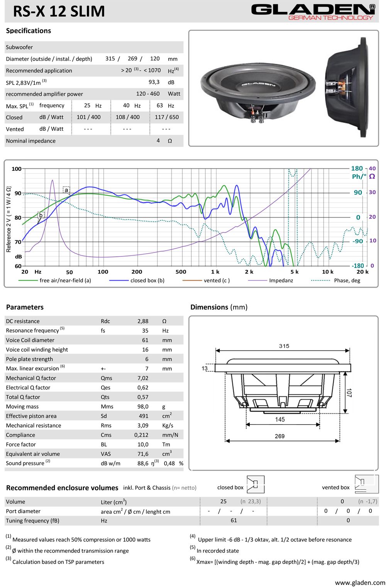This screenshot has width=386, height=588.
Task: Click the VAS value '71,6'
Action: click(x=143, y=454)
